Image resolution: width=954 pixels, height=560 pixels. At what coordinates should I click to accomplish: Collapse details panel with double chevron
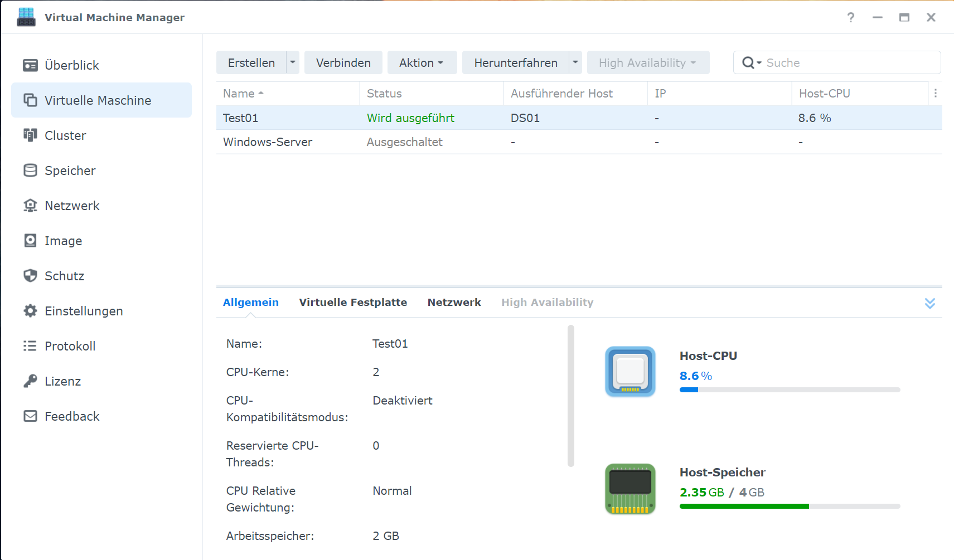930,303
